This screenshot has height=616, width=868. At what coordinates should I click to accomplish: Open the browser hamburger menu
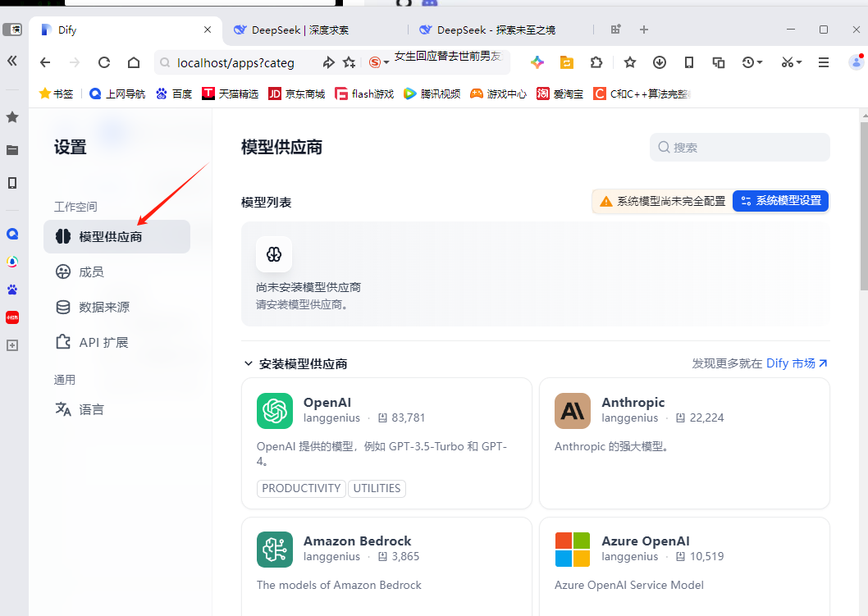[x=824, y=62]
